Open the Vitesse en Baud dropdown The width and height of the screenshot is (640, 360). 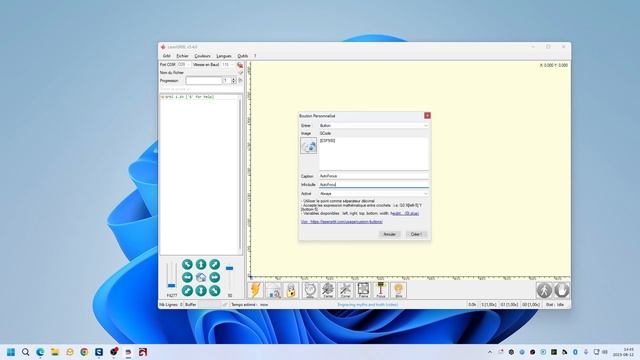click(228, 64)
